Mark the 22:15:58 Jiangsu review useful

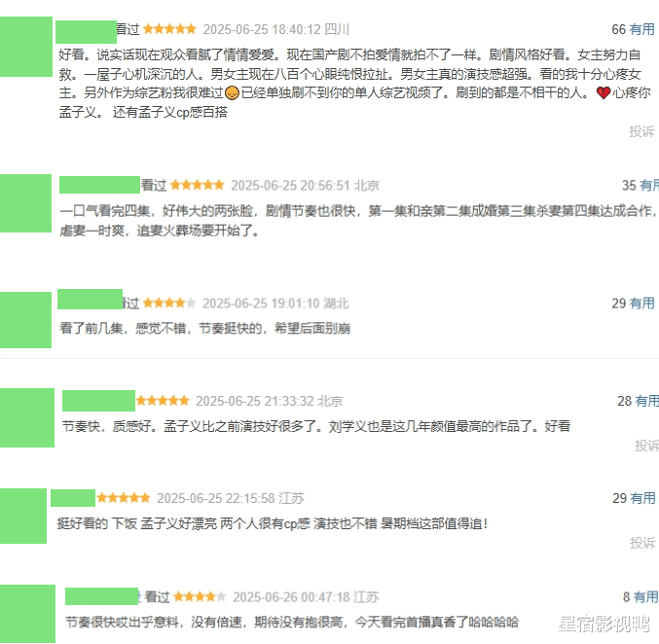click(x=642, y=498)
